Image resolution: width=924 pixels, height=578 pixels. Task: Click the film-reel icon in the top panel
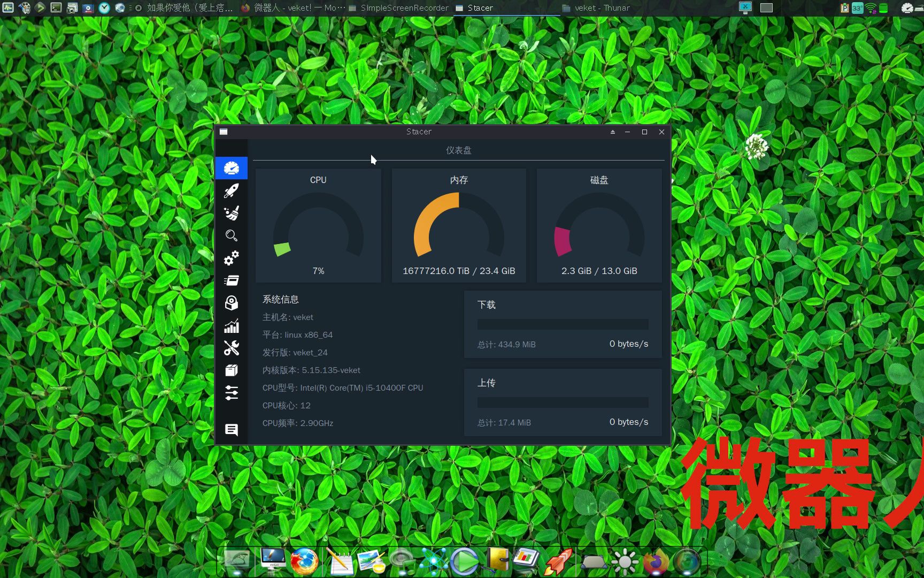pyautogui.click(x=24, y=7)
